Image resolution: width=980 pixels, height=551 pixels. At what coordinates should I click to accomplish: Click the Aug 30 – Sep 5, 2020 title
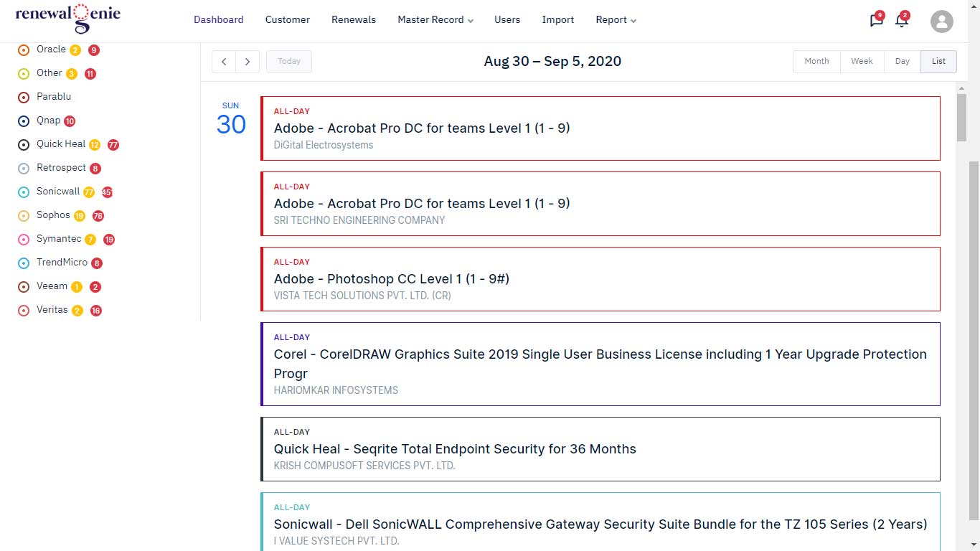(552, 62)
